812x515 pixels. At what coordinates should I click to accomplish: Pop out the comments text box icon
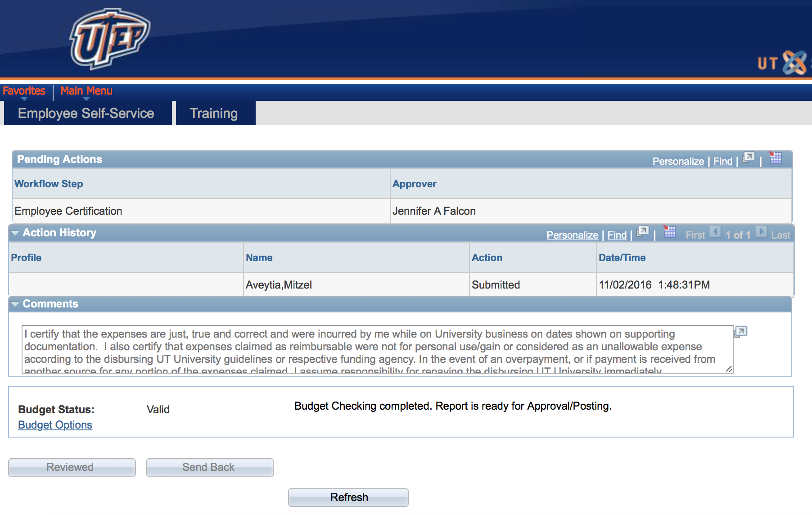tap(740, 332)
